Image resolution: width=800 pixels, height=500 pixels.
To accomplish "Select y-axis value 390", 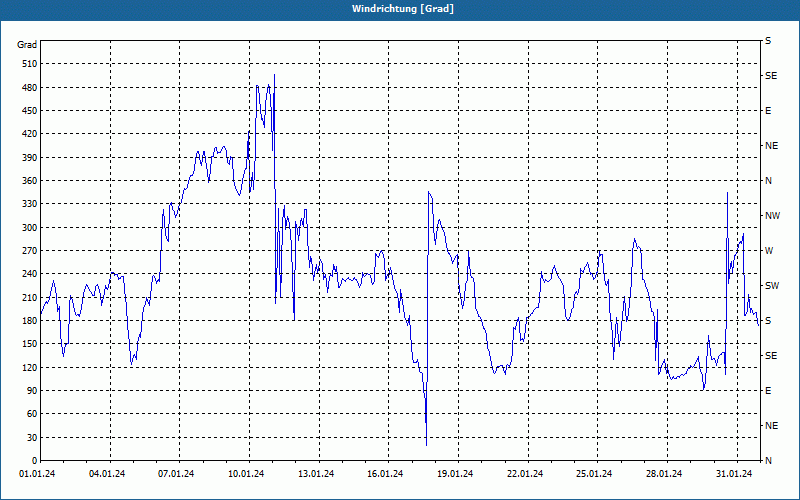I will click(30, 158).
